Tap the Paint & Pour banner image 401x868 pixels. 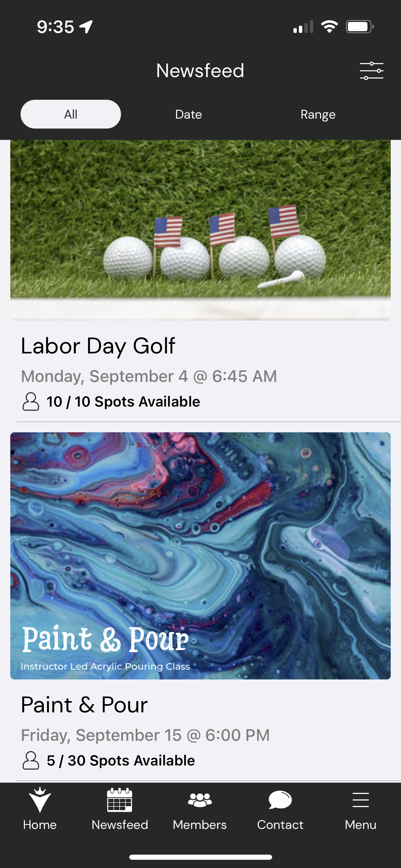(x=200, y=555)
